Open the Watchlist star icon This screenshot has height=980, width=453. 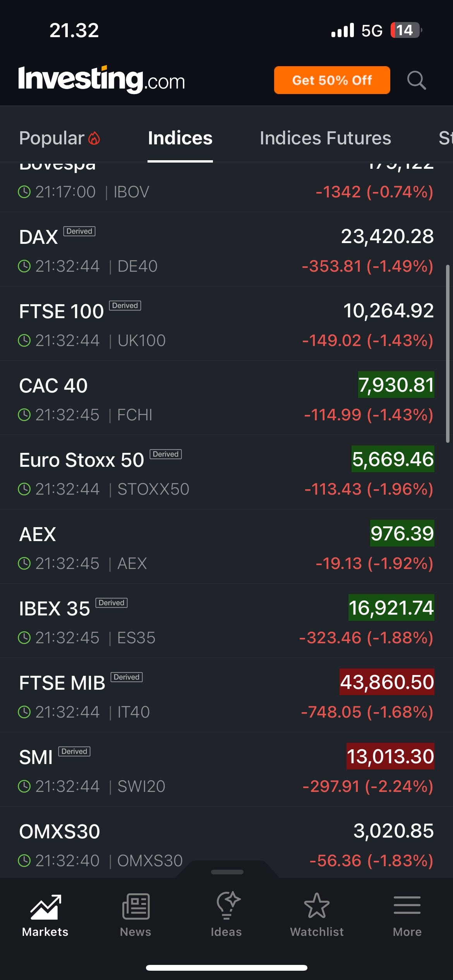(317, 907)
